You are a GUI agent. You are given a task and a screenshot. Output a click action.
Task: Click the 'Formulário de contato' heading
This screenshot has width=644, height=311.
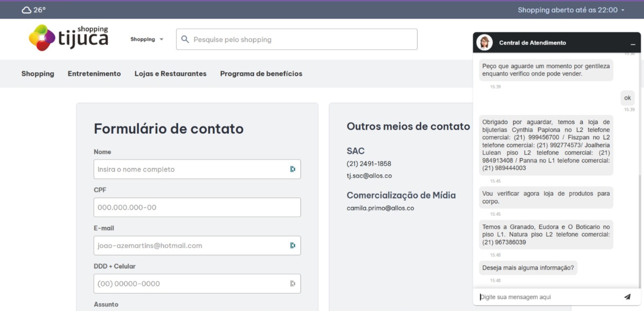(x=168, y=129)
